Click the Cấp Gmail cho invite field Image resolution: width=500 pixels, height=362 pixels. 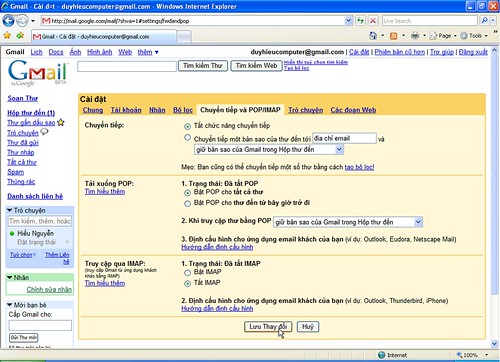40,325
